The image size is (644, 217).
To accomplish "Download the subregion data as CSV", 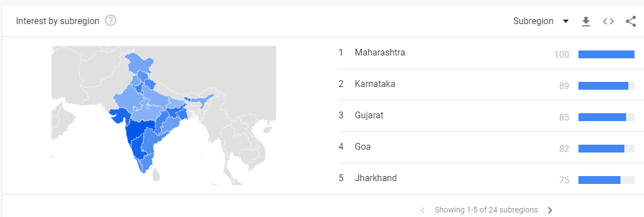I will (x=586, y=21).
